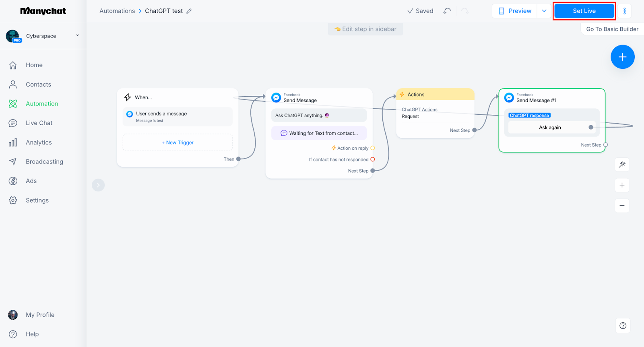Open the ChatGPT Actions Request item
The height and width of the screenshot is (347, 644).
pos(435,113)
